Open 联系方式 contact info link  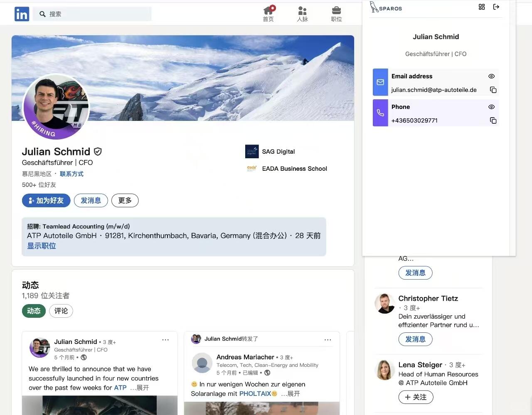71,174
